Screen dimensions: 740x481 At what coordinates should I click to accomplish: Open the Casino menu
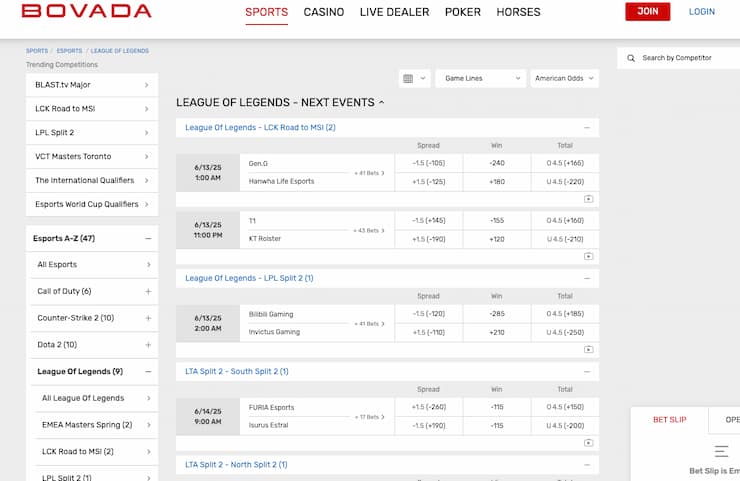323,12
